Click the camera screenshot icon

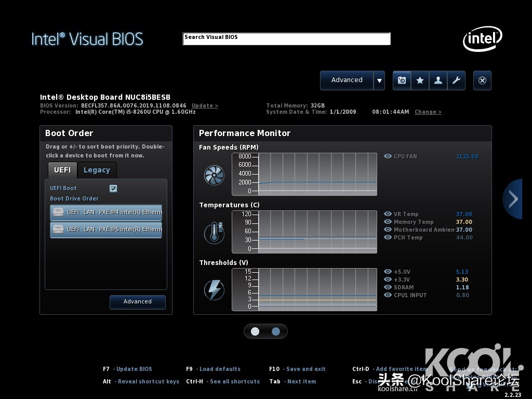pyautogui.click(x=402, y=81)
